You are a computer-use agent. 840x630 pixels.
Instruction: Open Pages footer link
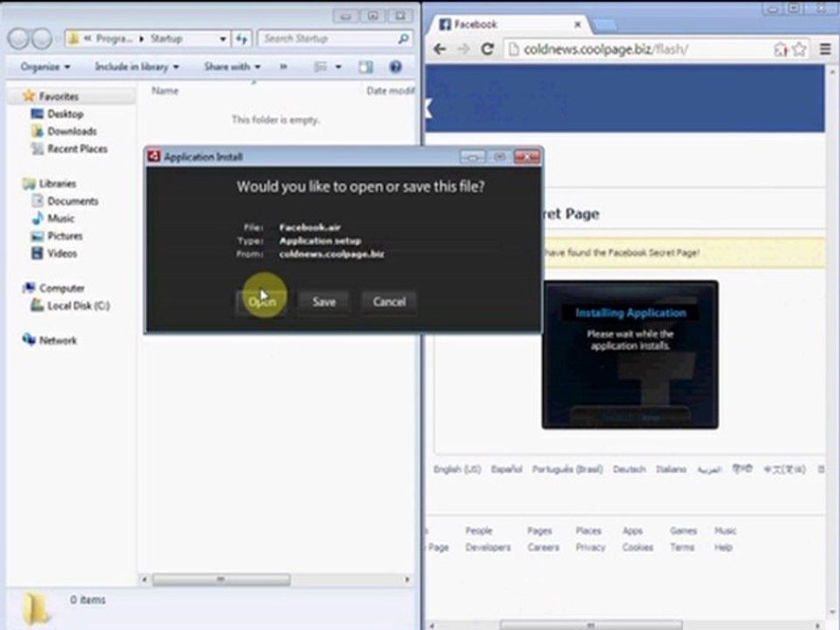click(x=540, y=531)
